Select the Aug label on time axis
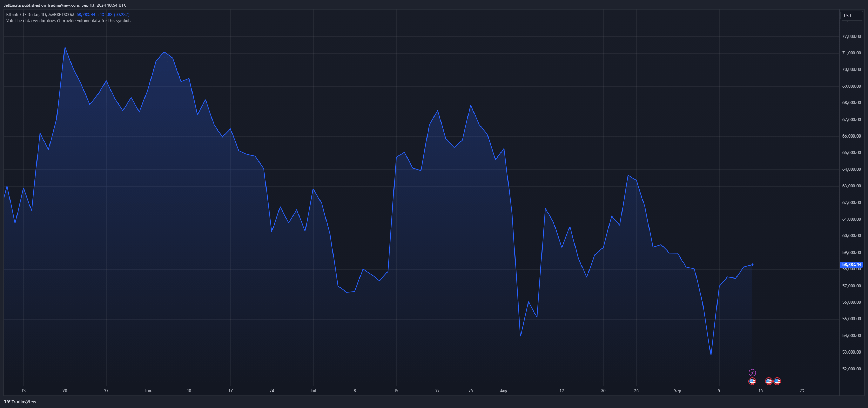 click(504, 391)
